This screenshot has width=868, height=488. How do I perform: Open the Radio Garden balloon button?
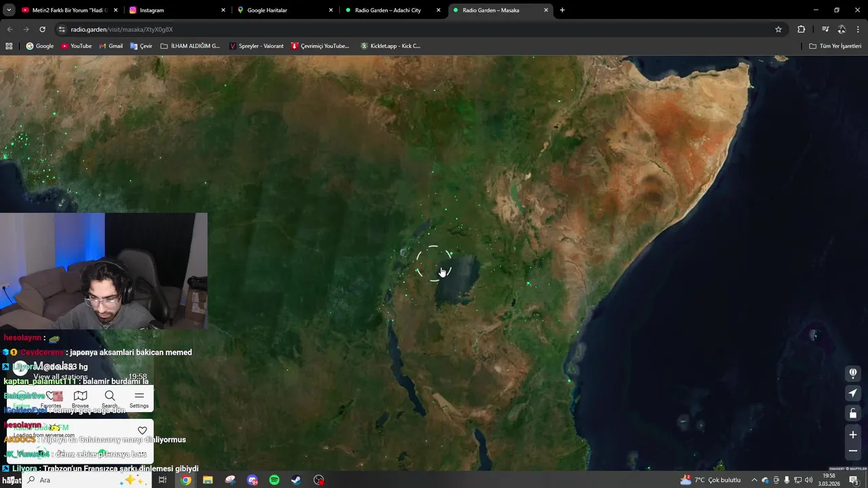853,373
